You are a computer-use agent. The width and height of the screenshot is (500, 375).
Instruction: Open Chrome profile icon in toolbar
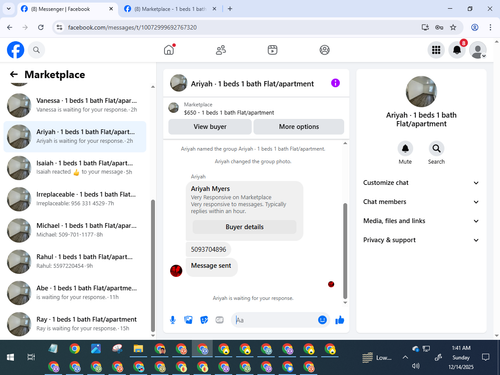(475, 27)
